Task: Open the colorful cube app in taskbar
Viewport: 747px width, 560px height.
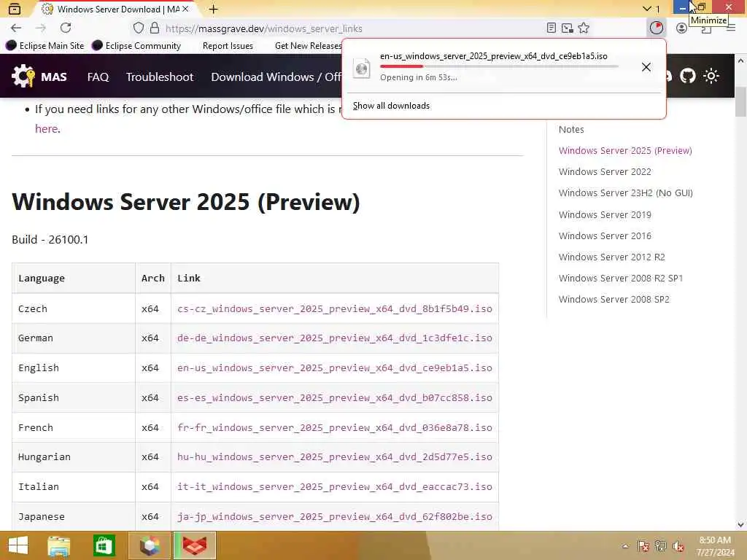Action: point(149,545)
